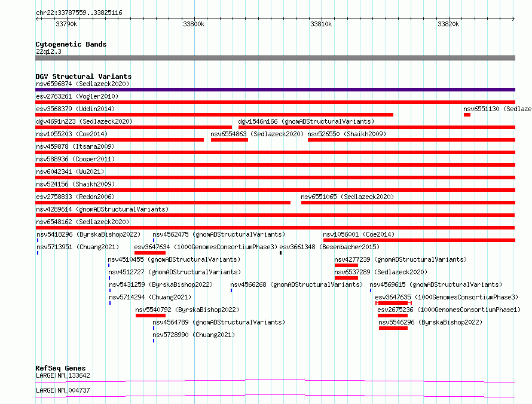Screen dimensions: 532x404
Task: Click the 22q12.3 cytogenetic band label
Action: click(x=48, y=51)
